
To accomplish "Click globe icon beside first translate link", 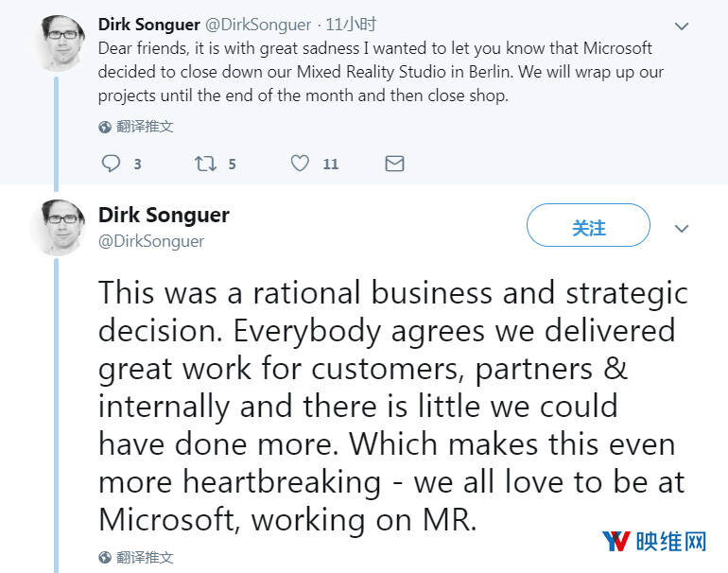I will pos(105,127).
